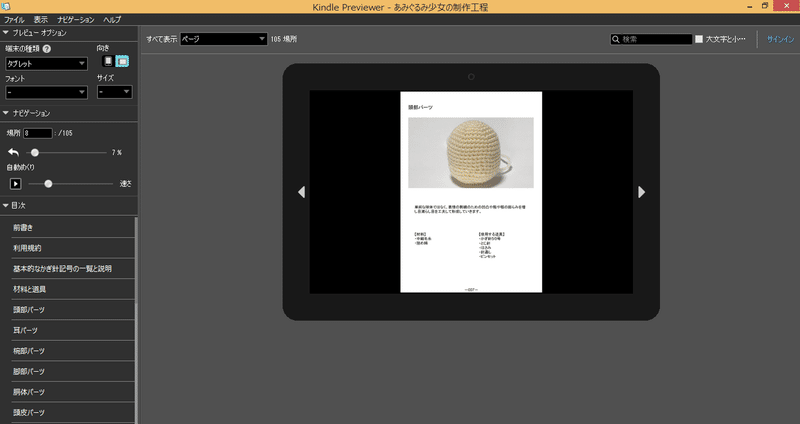
Task: Click the amigurumi head photo on page
Action: 471,153
